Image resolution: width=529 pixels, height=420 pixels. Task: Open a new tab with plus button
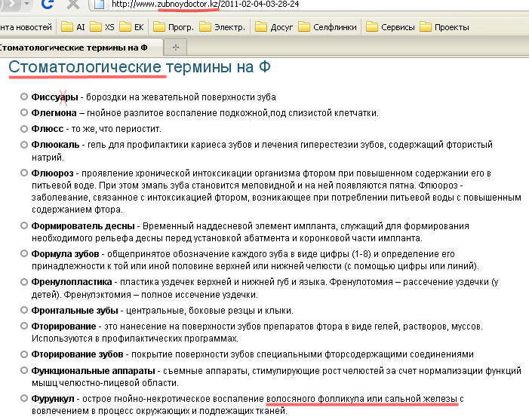click(175, 48)
